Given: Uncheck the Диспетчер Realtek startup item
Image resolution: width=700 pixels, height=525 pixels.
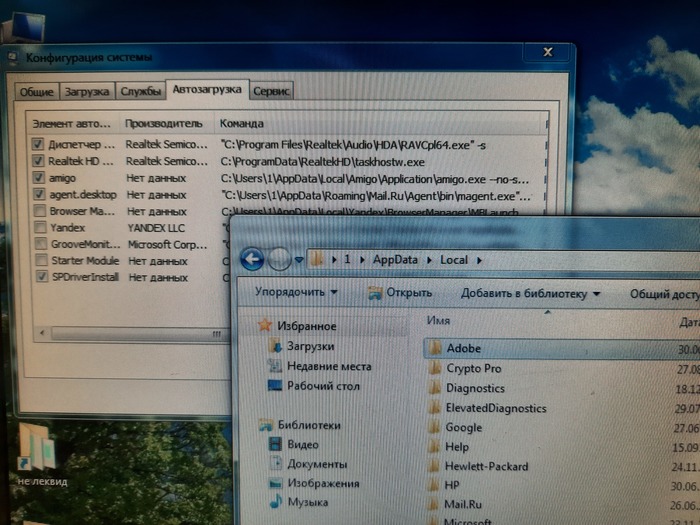Looking at the screenshot, I should tap(38, 144).
